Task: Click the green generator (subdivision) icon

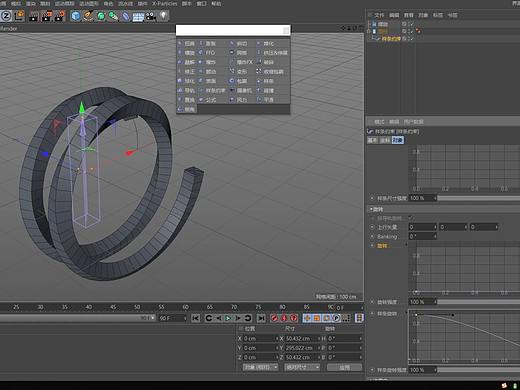Action: tap(101, 16)
